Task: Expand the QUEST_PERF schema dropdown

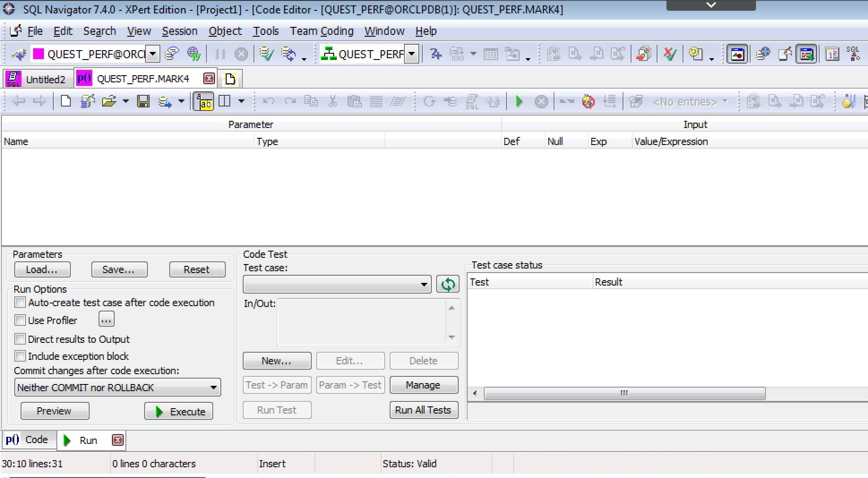Action: coord(412,54)
